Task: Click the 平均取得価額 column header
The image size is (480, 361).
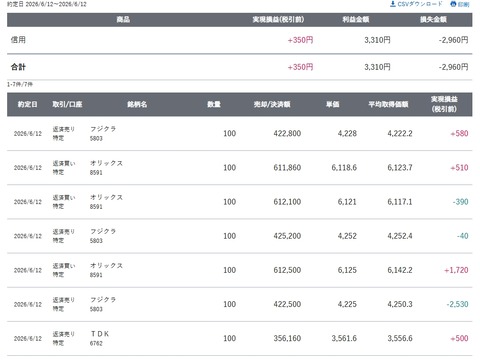Action: coord(388,105)
